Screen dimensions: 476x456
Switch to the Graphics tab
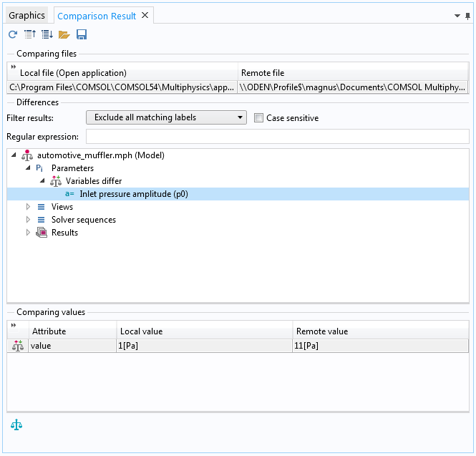(x=26, y=16)
